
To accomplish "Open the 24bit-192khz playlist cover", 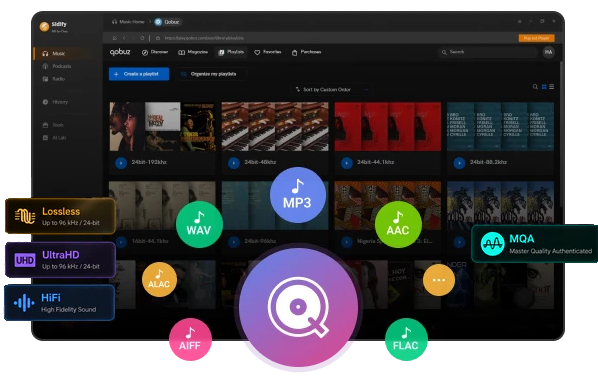I will (x=162, y=127).
